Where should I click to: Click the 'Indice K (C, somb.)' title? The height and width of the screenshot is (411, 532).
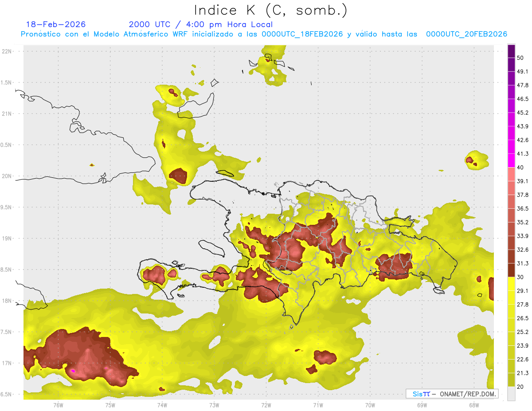(x=271, y=10)
